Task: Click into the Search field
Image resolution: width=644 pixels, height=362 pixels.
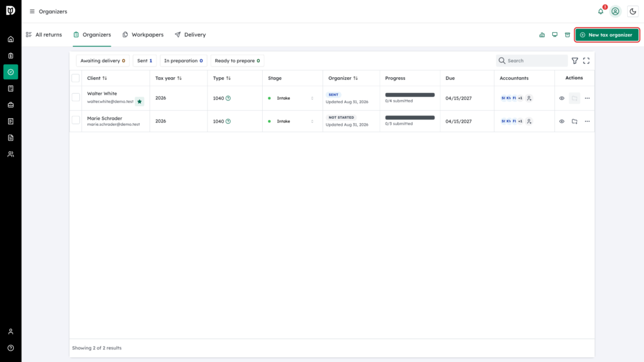Action: tap(532, 61)
